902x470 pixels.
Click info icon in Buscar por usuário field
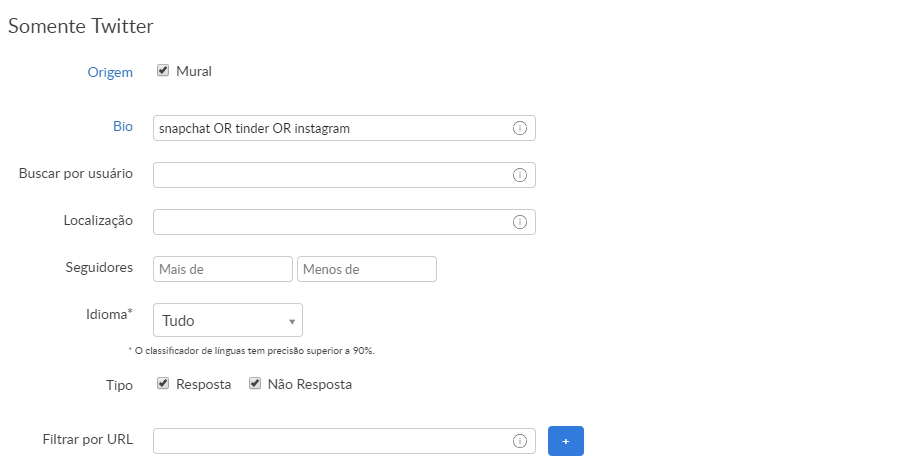[x=520, y=175]
